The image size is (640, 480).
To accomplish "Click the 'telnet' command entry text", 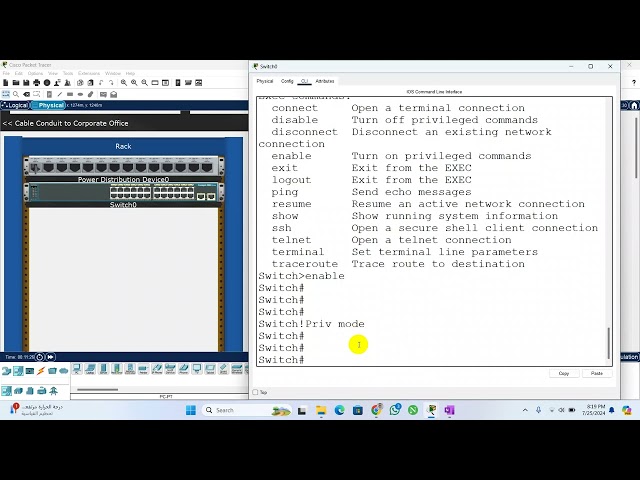I will pyautogui.click(x=291, y=240).
